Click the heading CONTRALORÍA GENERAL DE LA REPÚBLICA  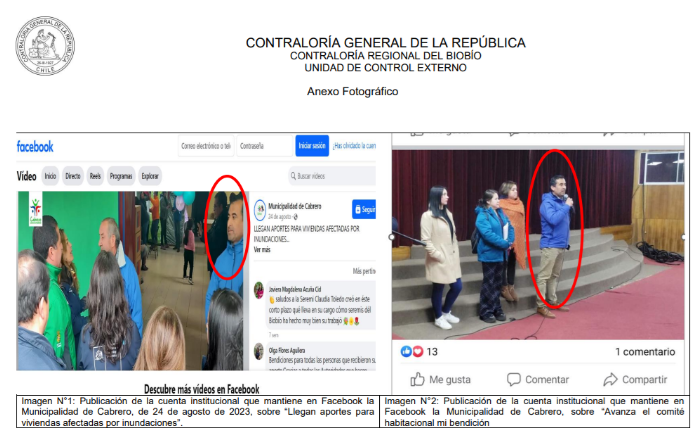coord(385,43)
